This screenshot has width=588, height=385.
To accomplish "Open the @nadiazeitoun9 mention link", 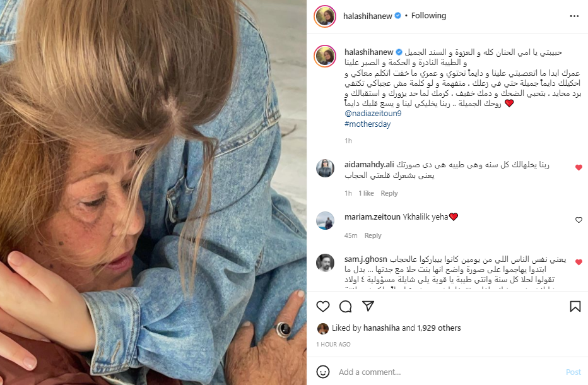I will [x=373, y=113].
